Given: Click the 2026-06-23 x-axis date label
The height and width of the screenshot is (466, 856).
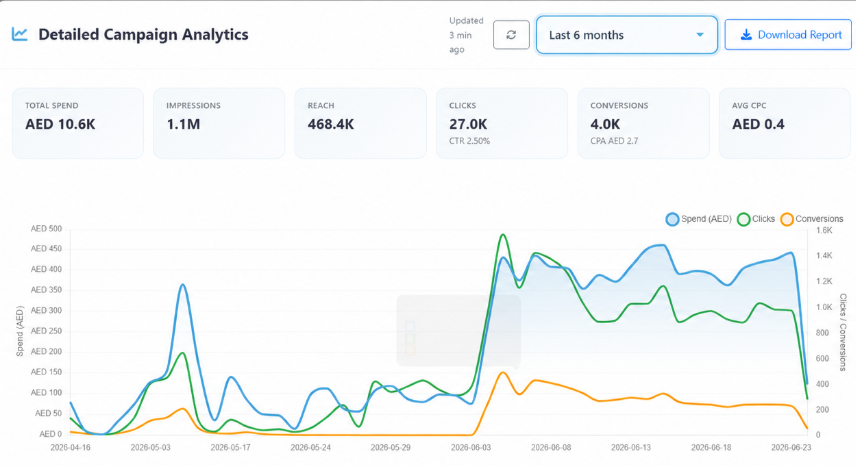Looking at the screenshot, I should tap(791, 447).
